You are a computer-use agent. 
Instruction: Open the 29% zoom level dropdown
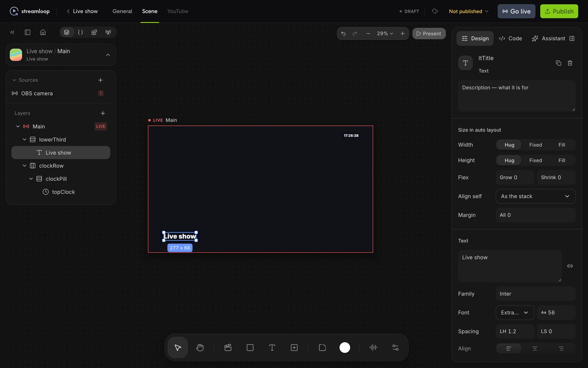(385, 34)
